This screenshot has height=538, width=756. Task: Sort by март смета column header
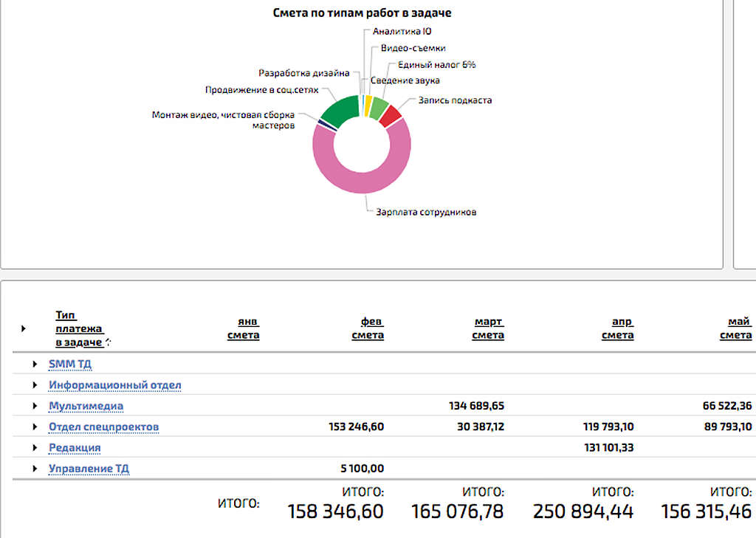coord(487,328)
